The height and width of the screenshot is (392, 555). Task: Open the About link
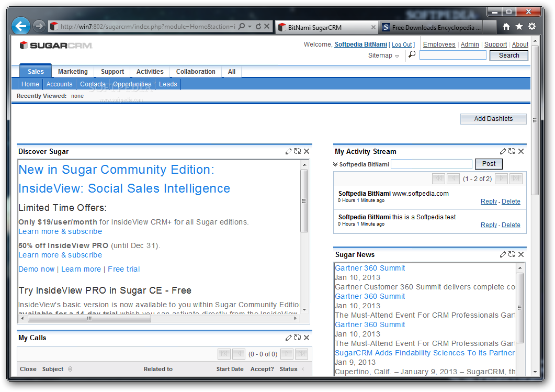(520, 44)
